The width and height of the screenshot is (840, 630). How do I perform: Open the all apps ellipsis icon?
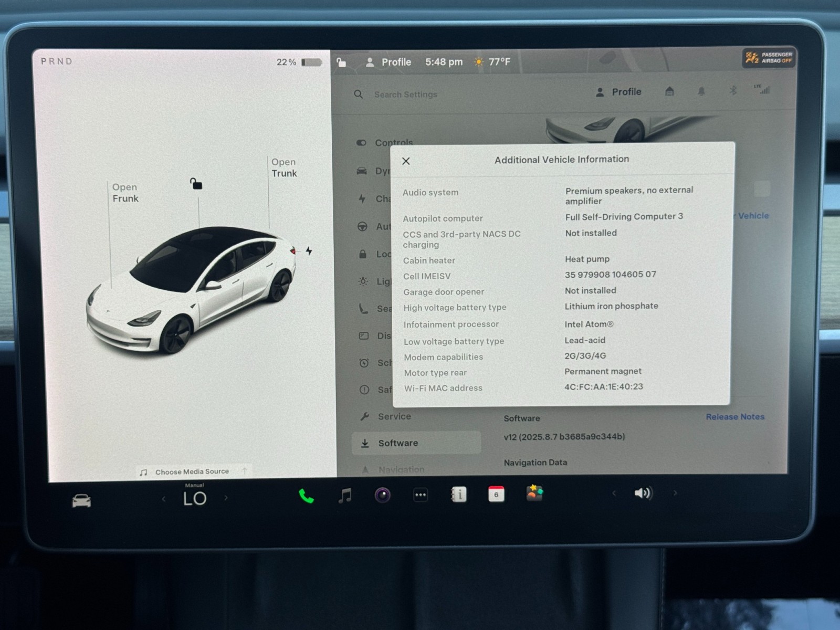(x=421, y=495)
